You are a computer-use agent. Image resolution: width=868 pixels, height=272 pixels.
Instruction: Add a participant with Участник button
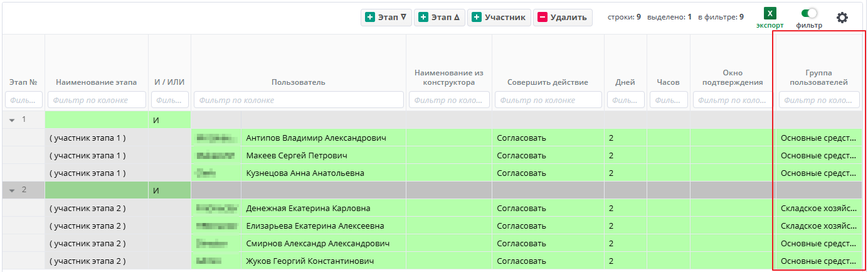point(499,18)
